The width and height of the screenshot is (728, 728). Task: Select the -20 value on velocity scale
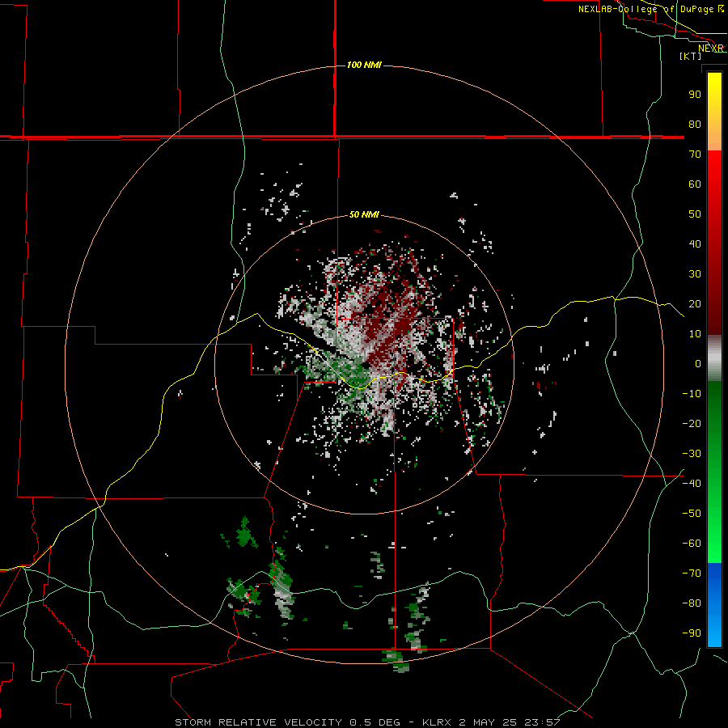coord(692,424)
